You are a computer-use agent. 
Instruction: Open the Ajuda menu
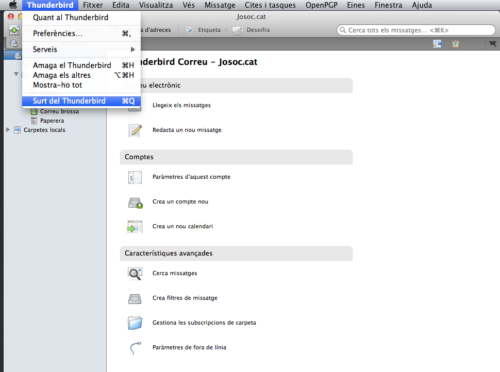point(422,5)
